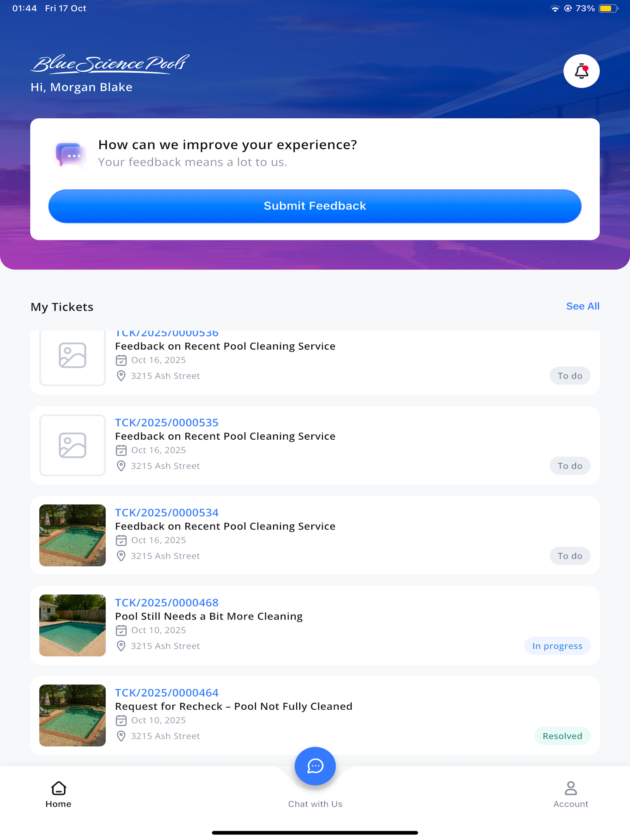Tap calendar icon on ticket 0000535
Screen dimensions: 630x840
click(121, 450)
